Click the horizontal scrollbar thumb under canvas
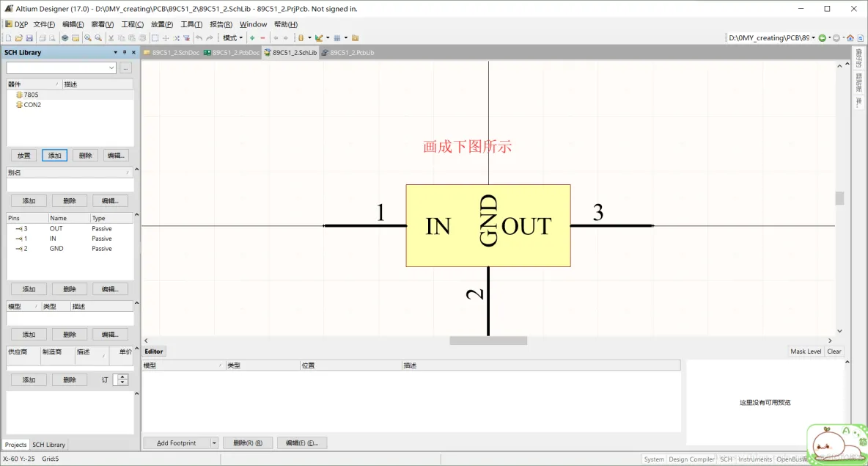868x466 pixels. coord(488,341)
